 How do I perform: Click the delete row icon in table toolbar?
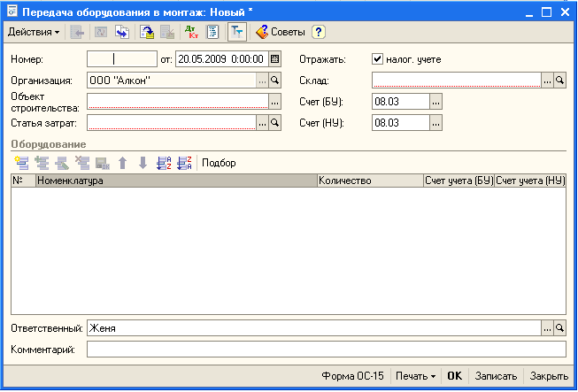(82, 163)
